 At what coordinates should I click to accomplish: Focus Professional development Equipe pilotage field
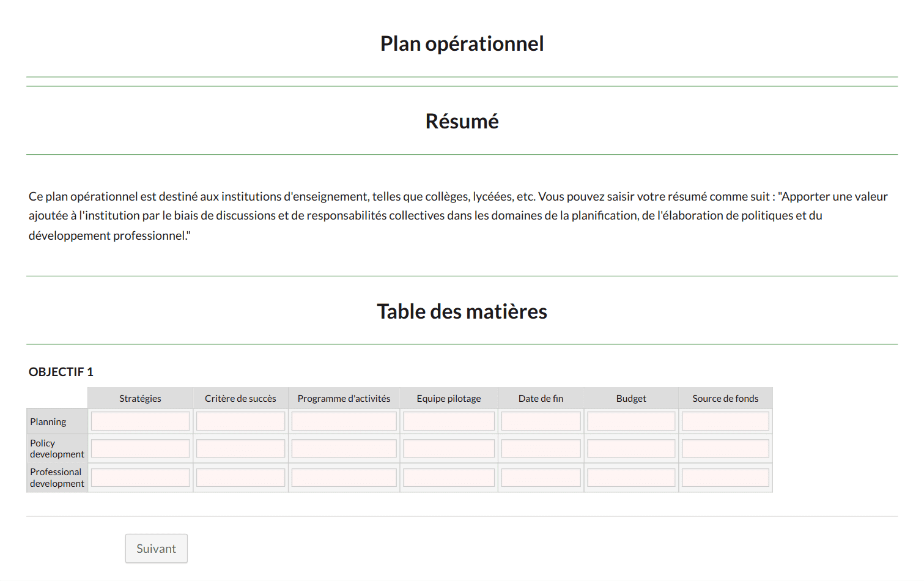[x=448, y=478]
